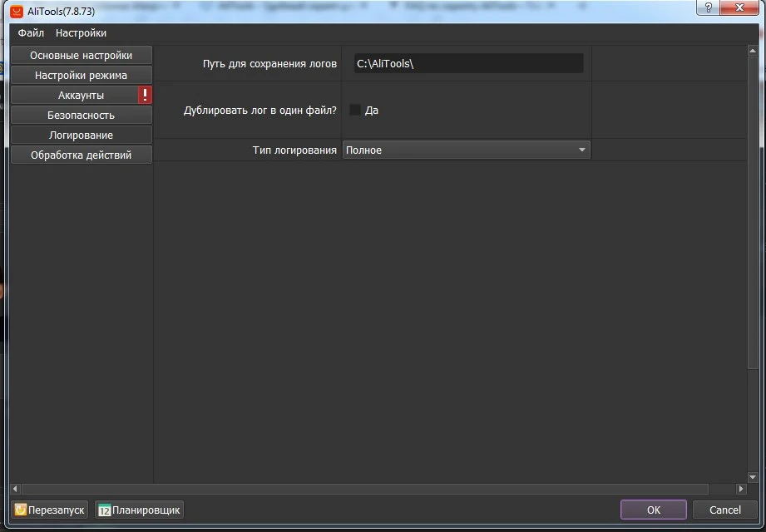Viewport: 766px width, 532px height.
Task: Confirm settings with the OK button
Action: (x=653, y=510)
